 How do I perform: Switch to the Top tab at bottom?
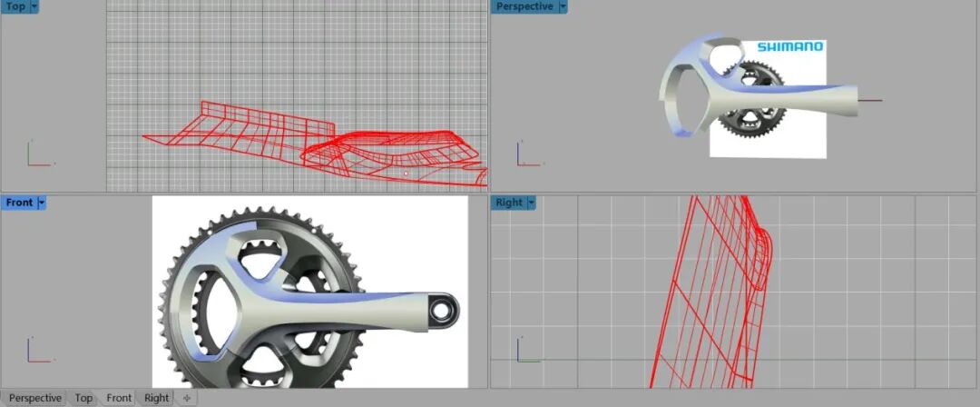tap(83, 398)
